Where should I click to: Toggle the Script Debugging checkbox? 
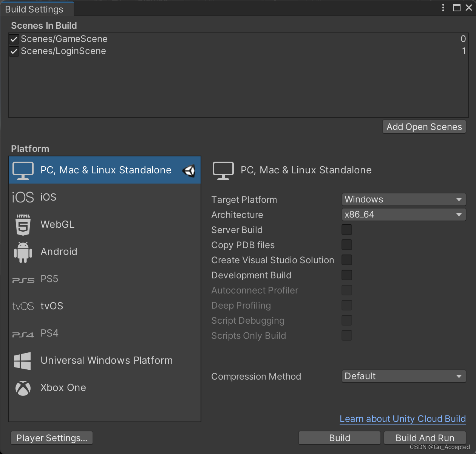coord(347,320)
